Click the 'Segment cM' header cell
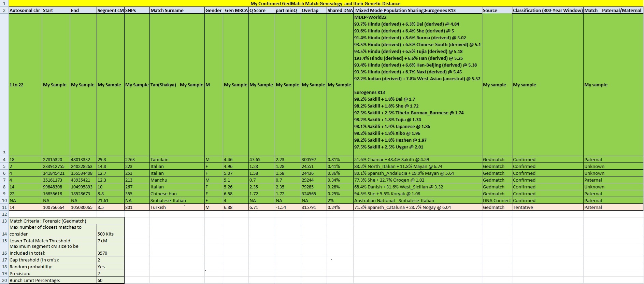The width and height of the screenshot is (644, 284). [x=111, y=10]
